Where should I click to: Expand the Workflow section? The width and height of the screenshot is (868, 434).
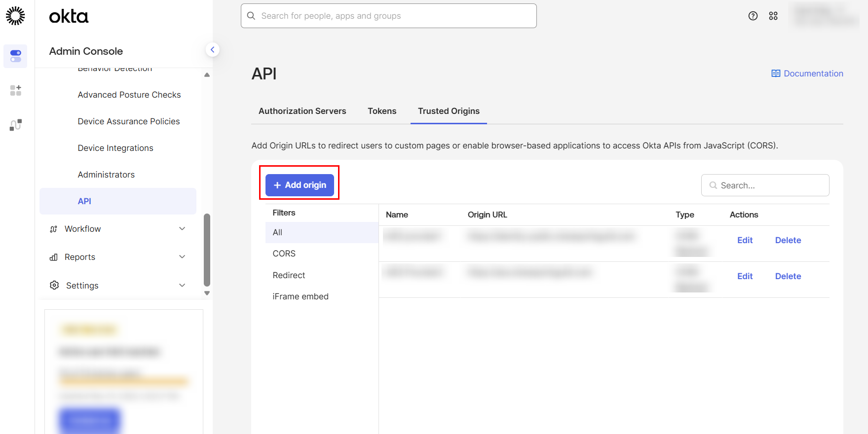182,229
